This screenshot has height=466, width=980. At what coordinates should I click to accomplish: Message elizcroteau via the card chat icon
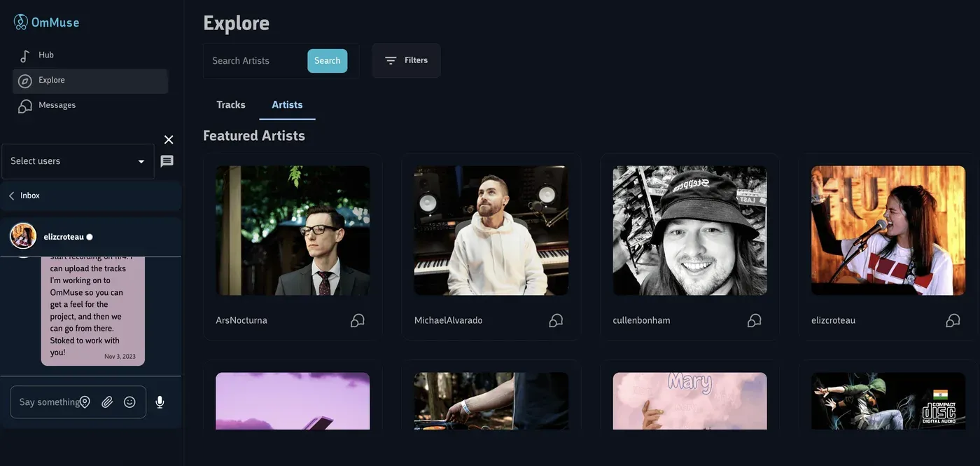coord(953,320)
